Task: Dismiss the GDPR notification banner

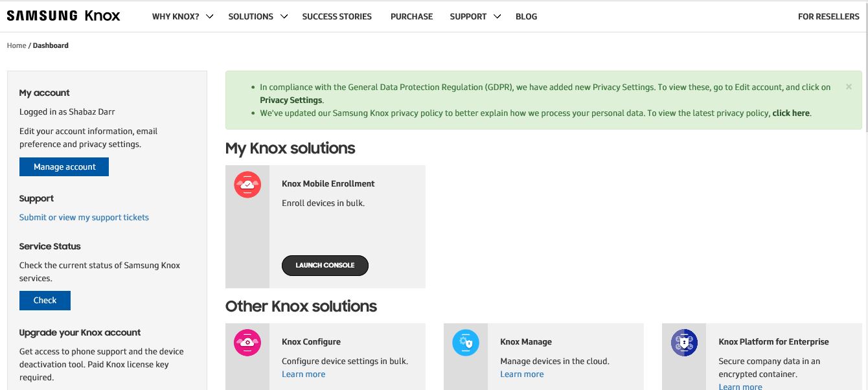Action: point(849,87)
